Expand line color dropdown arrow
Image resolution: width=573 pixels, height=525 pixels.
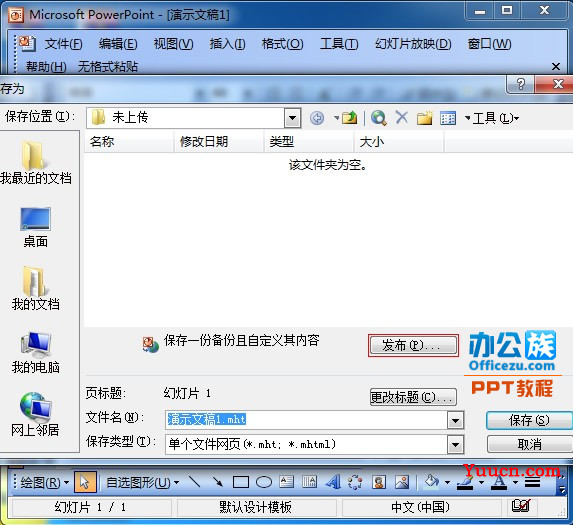tap(481, 483)
